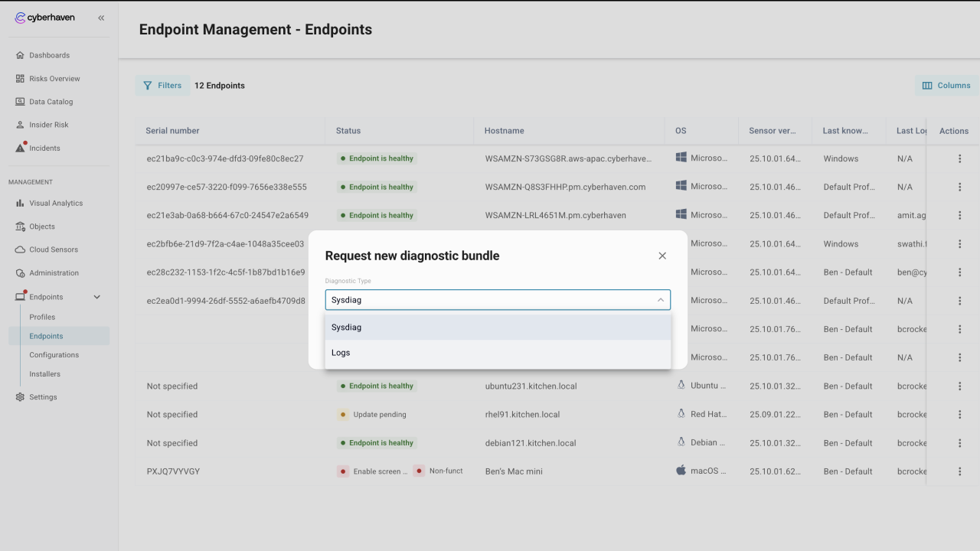This screenshot has height=551, width=980.
Task: Collapse the Diagnostic Type combo box
Action: coord(660,300)
